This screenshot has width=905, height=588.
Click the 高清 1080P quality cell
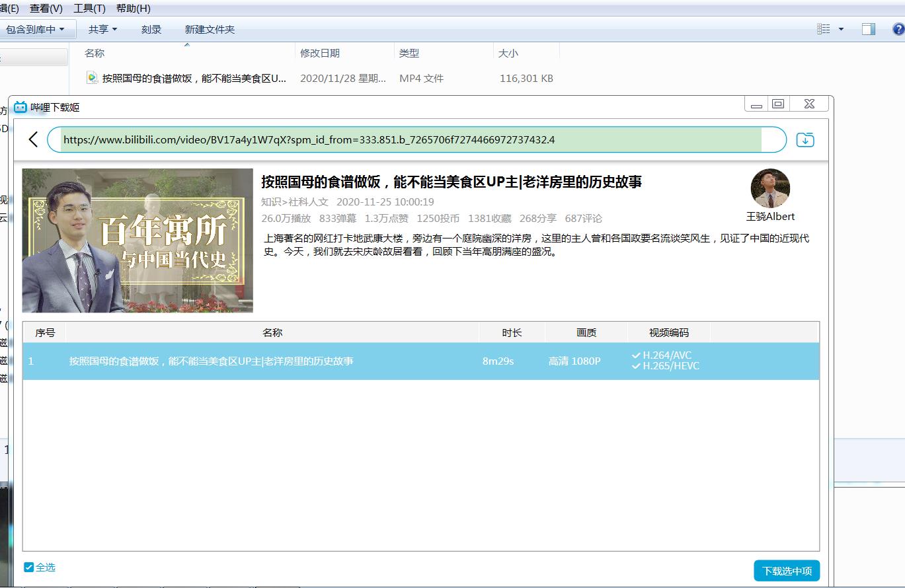(x=574, y=361)
